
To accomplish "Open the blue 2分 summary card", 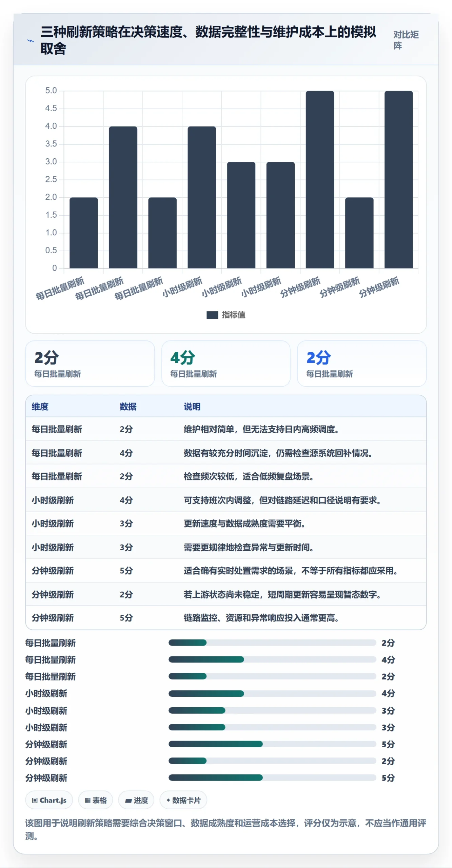I will click(x=362, y=363).
